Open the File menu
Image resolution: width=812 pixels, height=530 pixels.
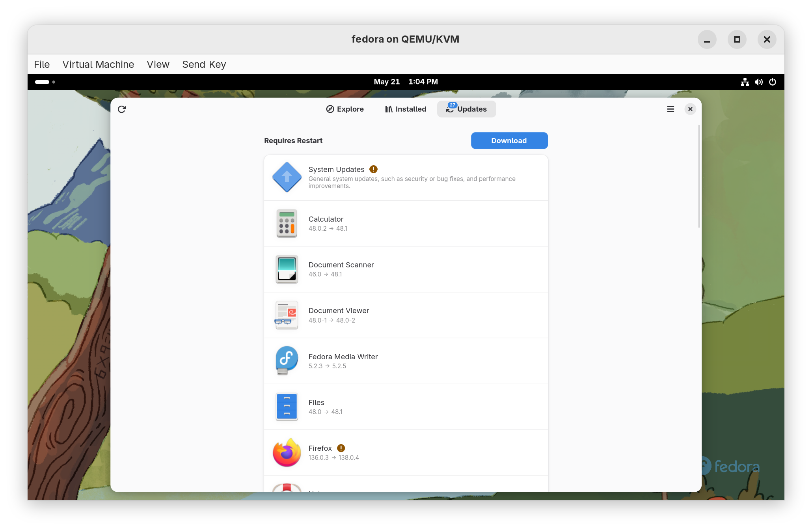[42, 64]
